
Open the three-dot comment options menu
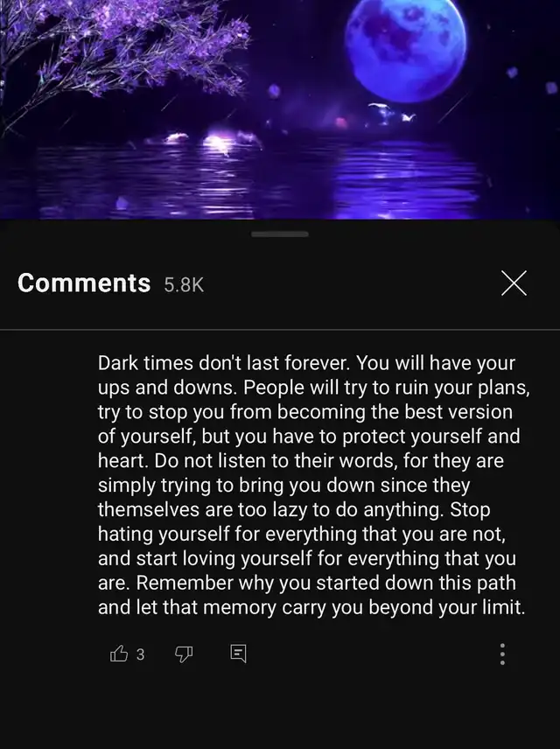[x=502, y=654]
